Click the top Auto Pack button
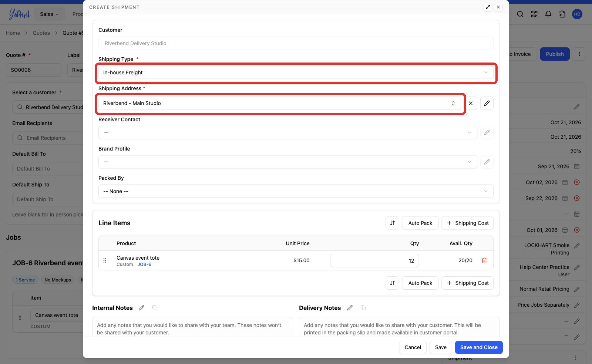Screen dimensions: 592x364 pyautogui.click(x=420, y=223)
